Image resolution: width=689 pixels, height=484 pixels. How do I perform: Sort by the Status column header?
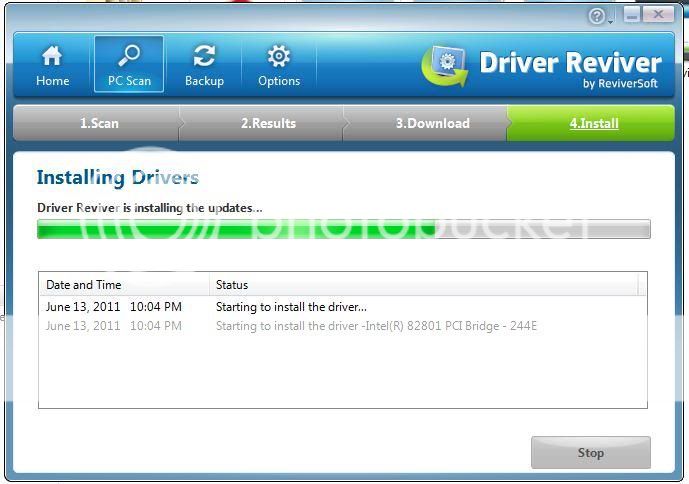tap(424, 284)
